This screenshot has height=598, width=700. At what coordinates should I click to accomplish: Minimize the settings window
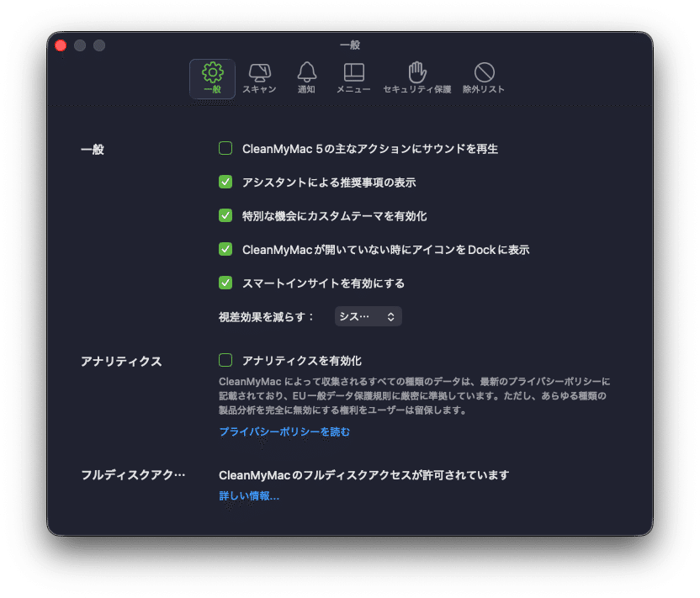80,45
